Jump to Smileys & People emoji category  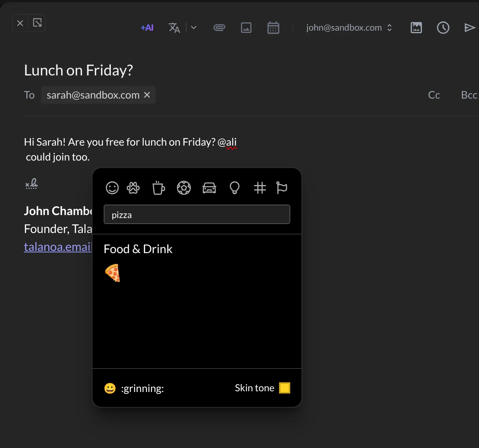[112, 188]
